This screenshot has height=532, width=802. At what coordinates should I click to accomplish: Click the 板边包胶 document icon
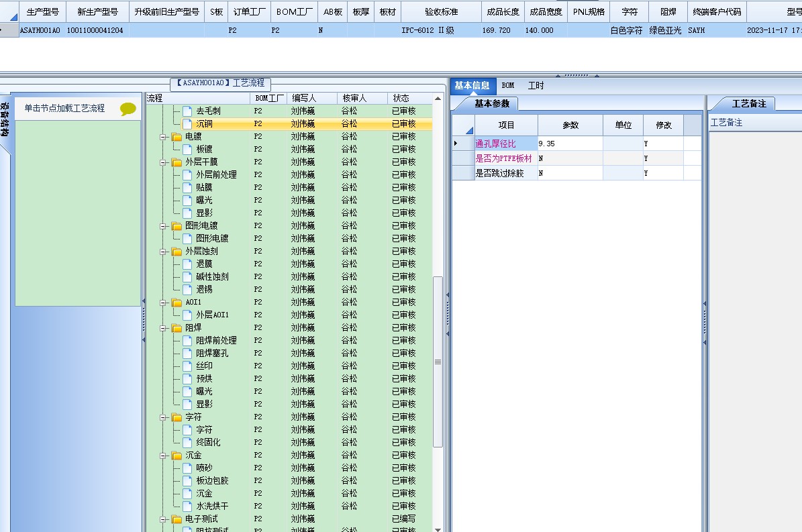188,481
